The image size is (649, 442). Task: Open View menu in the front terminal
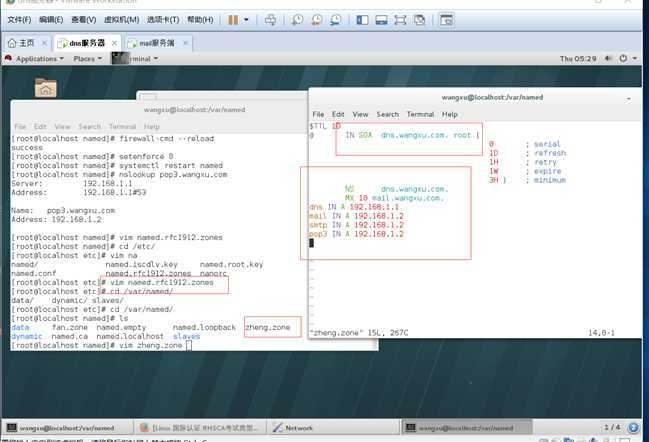(x=360, y=114)
